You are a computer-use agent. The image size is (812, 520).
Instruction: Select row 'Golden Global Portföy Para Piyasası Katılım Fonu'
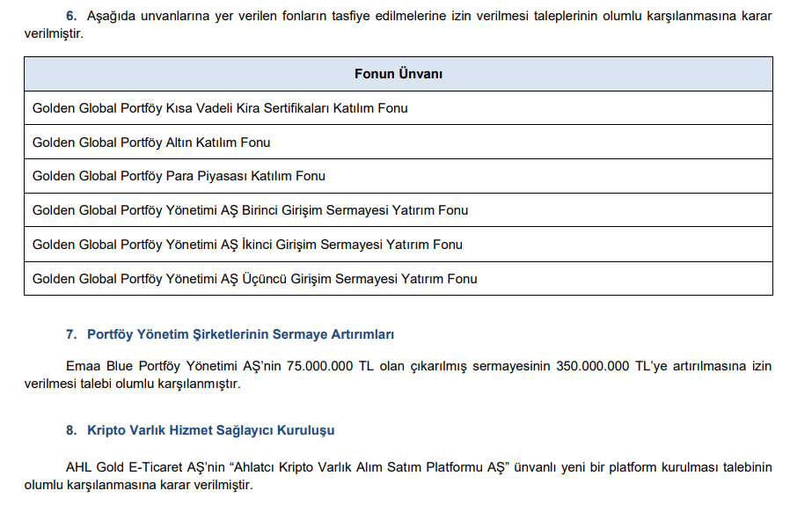click(399, 176)
